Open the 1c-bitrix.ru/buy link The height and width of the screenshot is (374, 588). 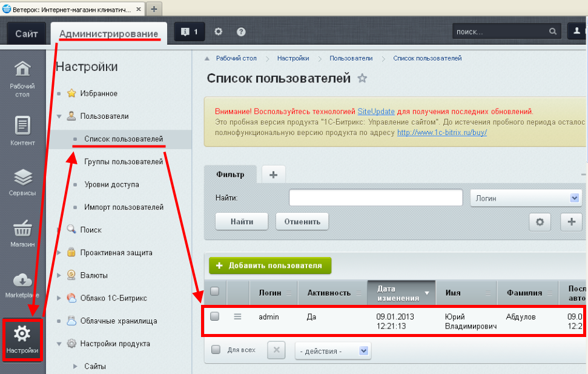442,133
